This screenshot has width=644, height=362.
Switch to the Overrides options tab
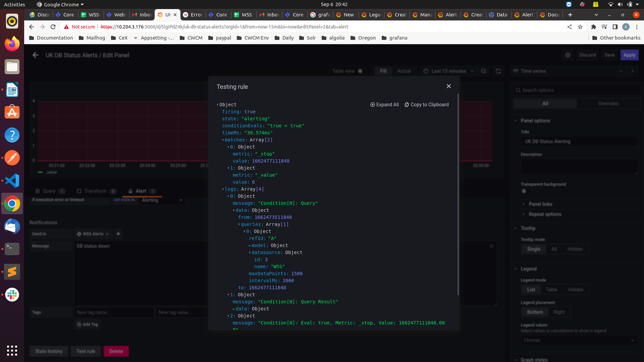[608, 104]
